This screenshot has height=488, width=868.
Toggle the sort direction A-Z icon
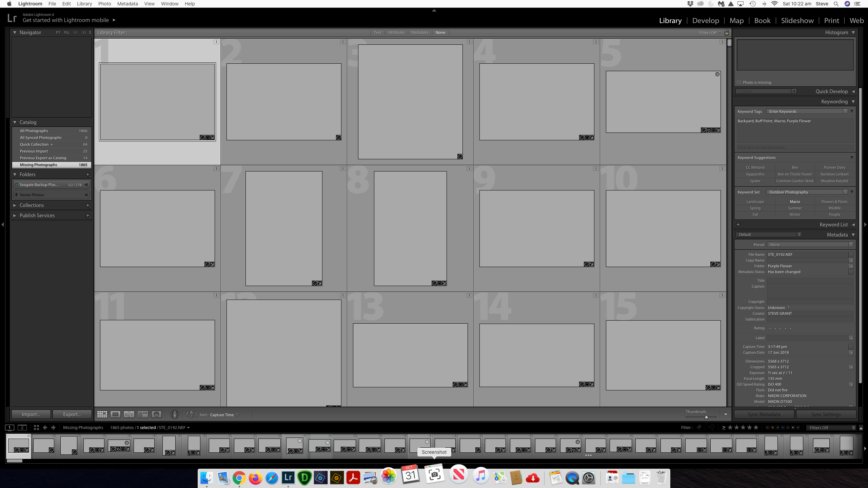point(191,414)
